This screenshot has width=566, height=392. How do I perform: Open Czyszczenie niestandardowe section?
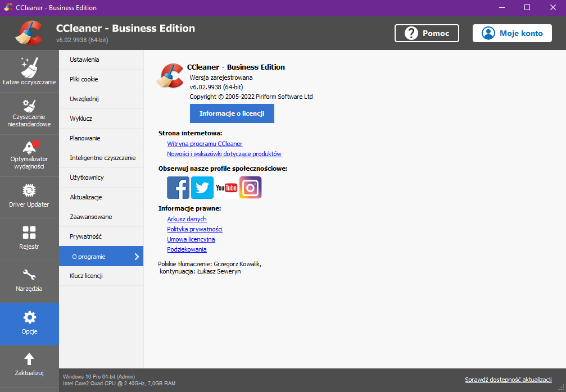tap(29, 113)
